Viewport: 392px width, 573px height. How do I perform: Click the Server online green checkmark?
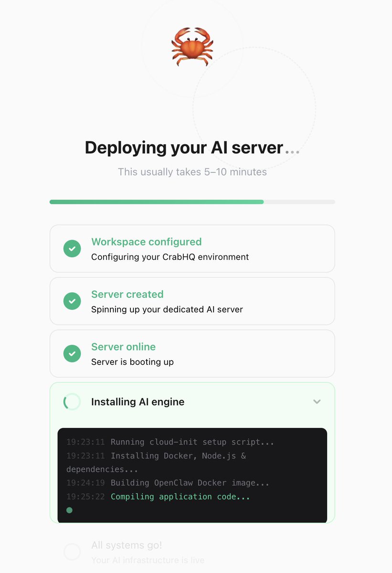[x=72, y=354]
